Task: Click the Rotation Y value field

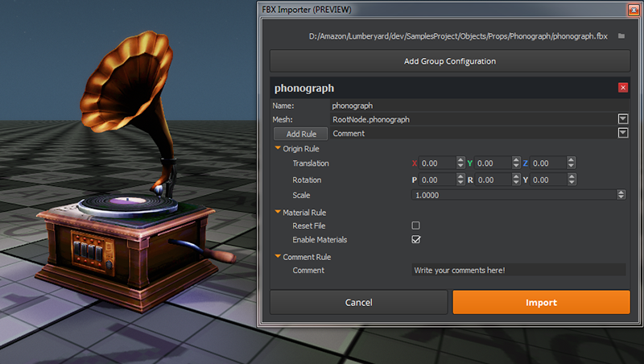Action: click(x=548, y=180)
